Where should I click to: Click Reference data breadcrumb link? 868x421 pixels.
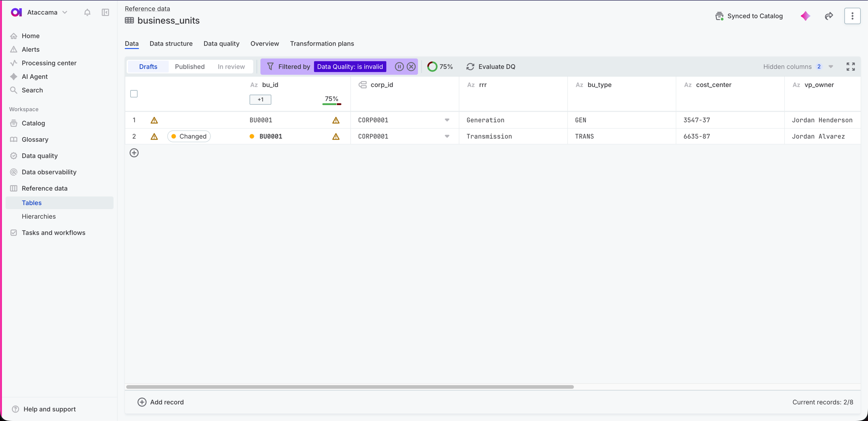coord(147,9)
